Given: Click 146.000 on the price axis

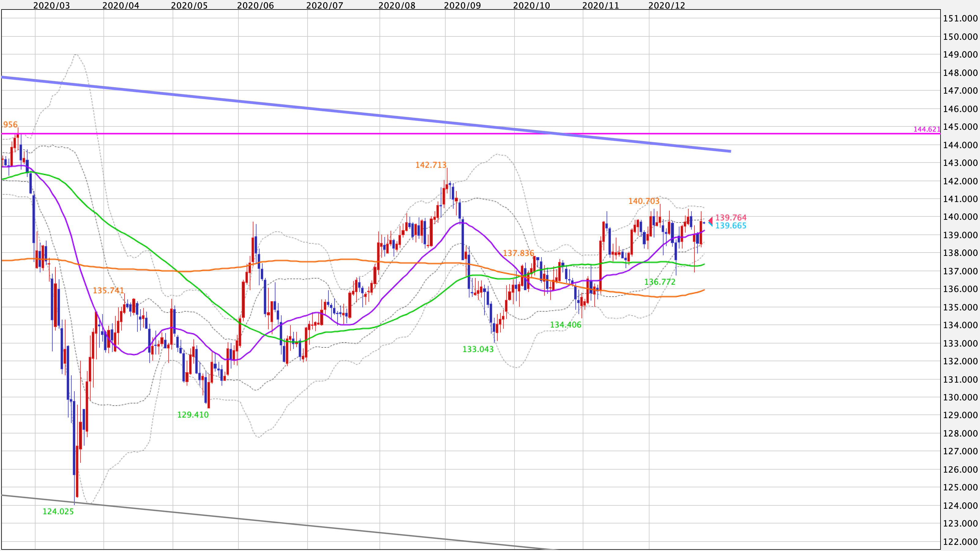Looking at the screenshot, I should pyautogui.click(x=960, y=109).
